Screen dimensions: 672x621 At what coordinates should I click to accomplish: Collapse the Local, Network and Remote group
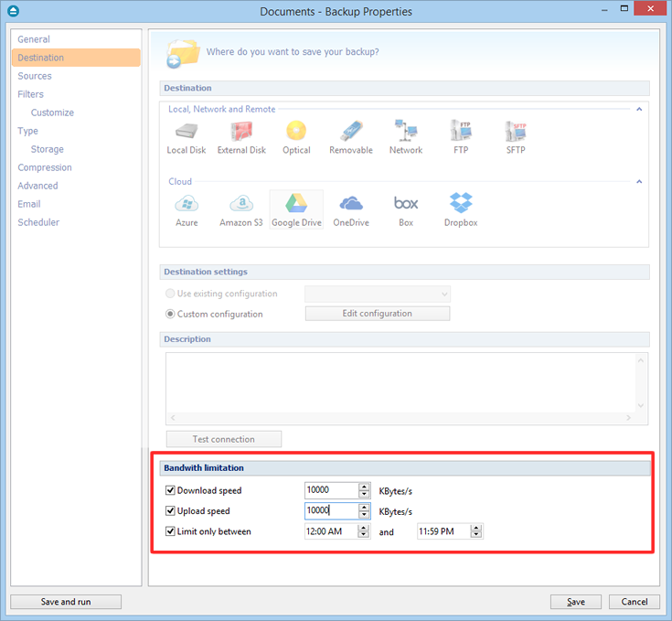point(639,109)
